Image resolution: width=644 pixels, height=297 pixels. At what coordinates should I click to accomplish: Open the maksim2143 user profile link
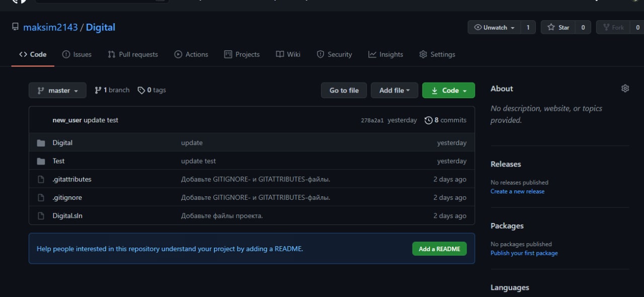[50, 27]
